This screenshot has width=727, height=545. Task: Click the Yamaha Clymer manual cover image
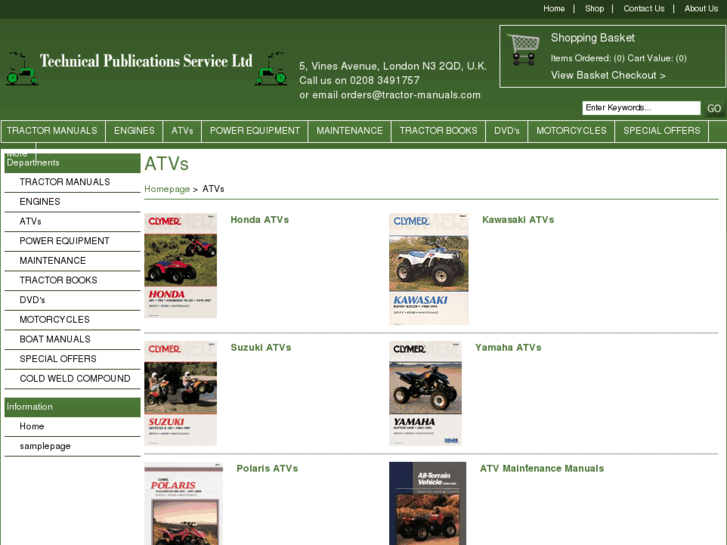tap(425, 393)
